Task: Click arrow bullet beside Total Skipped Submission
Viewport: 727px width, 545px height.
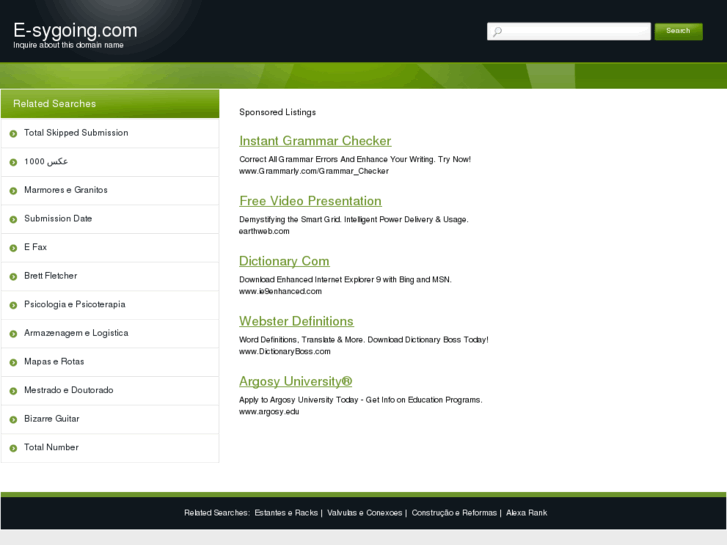Action: tap(13, 134)
